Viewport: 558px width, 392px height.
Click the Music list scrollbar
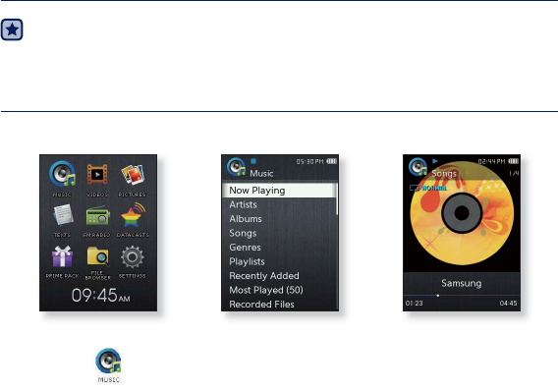click(x=337, y=199)
